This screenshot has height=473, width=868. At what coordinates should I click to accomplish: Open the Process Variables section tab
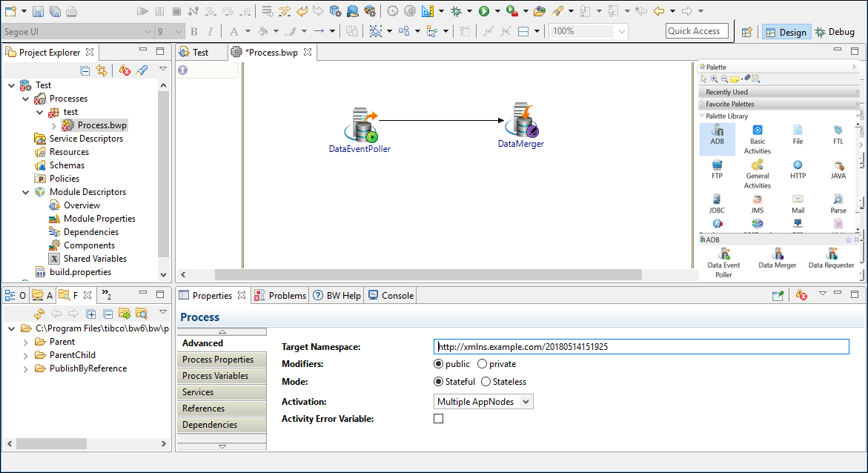tap(216, 376)
